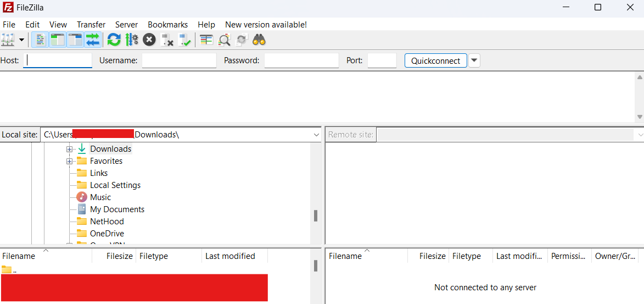Click local file list scrollbar thumb

[x=316, y=266]
